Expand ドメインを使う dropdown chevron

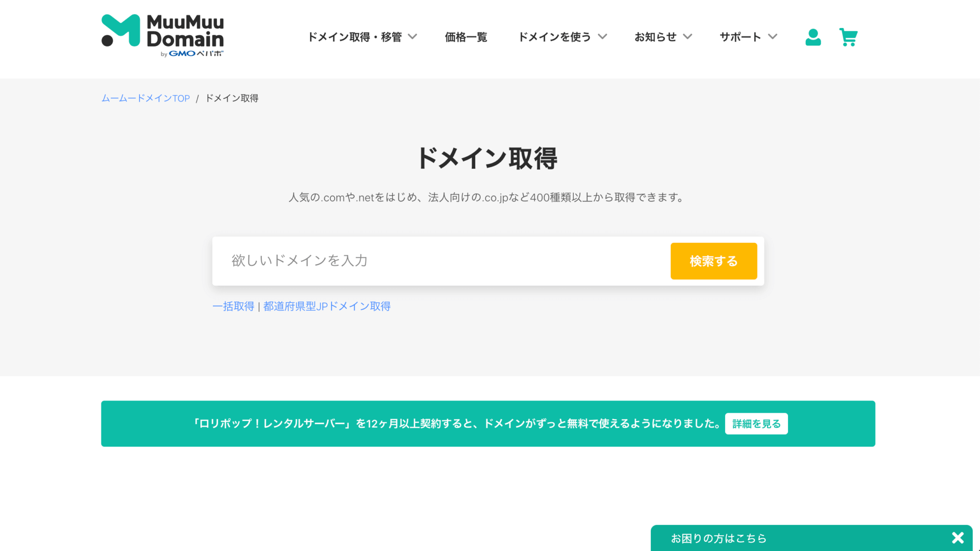click(603, 37)
